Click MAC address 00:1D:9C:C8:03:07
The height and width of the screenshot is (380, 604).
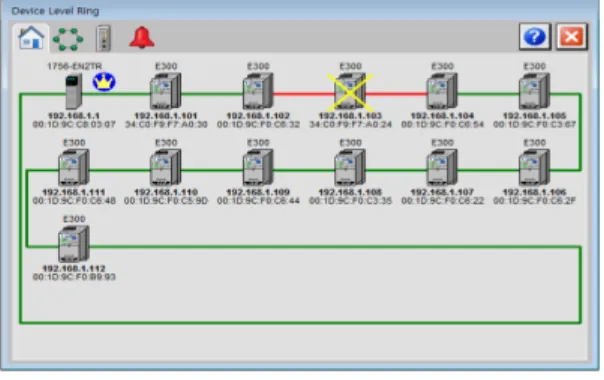point(74,124)
